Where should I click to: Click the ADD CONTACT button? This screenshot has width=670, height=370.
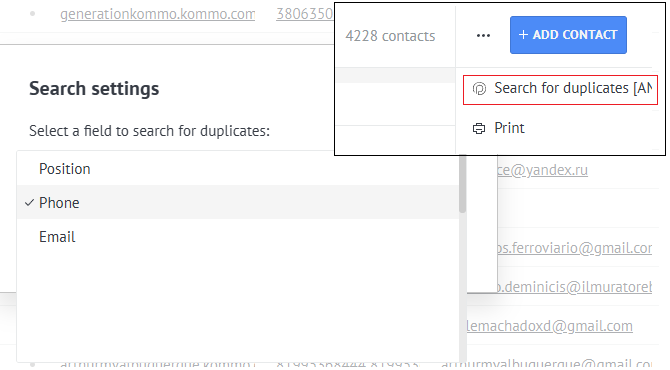(x=568, y=35)
